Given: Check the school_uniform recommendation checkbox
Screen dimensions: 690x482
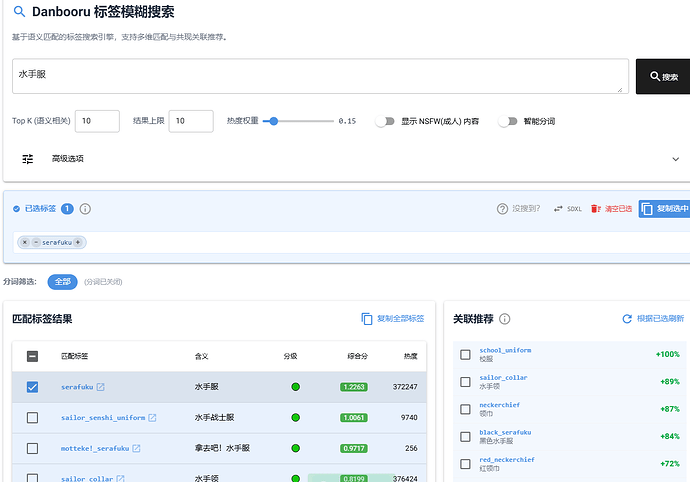Looking at the screenshot, I should pyautogui.click(x=465, y=354).
